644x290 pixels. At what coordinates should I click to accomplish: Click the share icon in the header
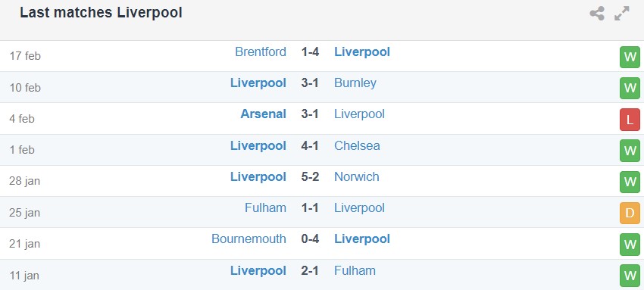click(597, 14)
